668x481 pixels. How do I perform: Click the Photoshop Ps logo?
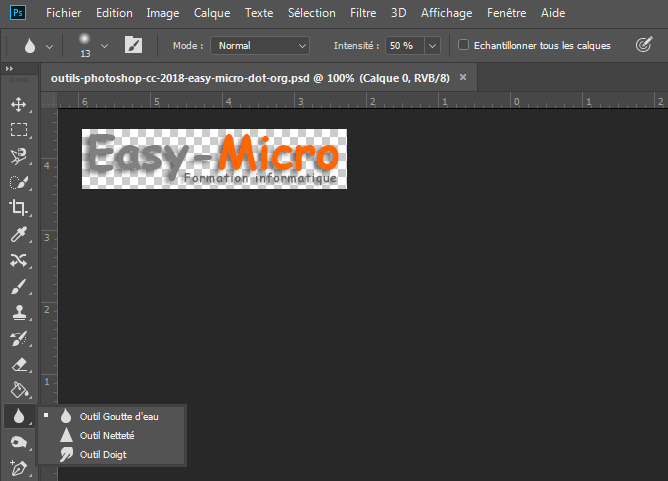18,13
